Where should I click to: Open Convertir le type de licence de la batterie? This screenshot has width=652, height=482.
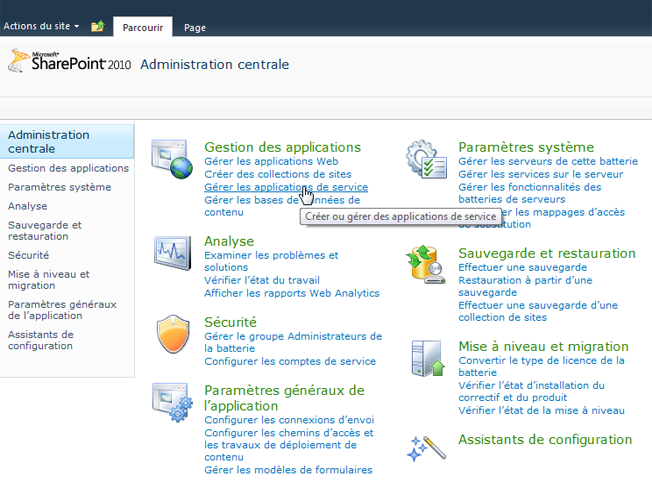[541, 366]
